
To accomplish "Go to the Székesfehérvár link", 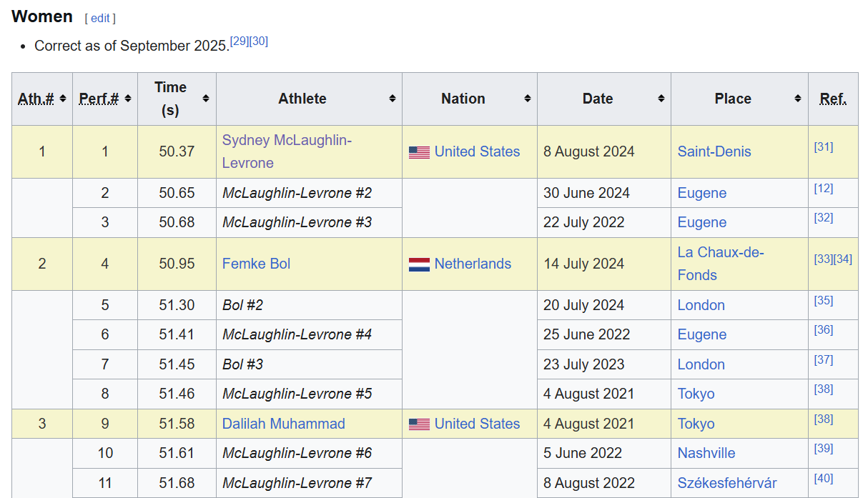I will pyautogui.click(x=726, y=483).
